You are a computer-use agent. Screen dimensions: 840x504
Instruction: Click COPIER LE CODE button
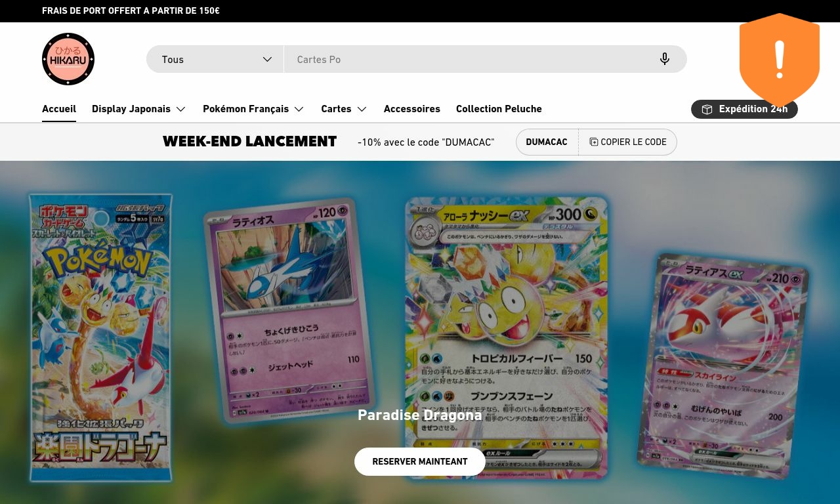pos(628,142)
